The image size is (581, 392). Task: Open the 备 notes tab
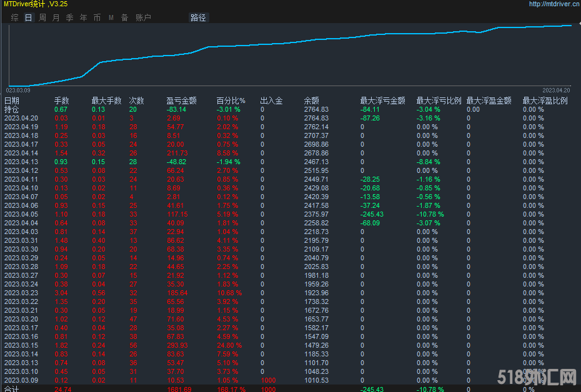[125, 18]
